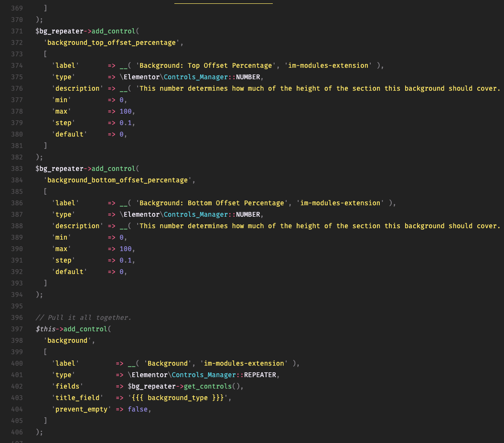Click the 'im-modules-extension' string on line 386
Viewport: 504px width, 443px height.
pos(340,203)
